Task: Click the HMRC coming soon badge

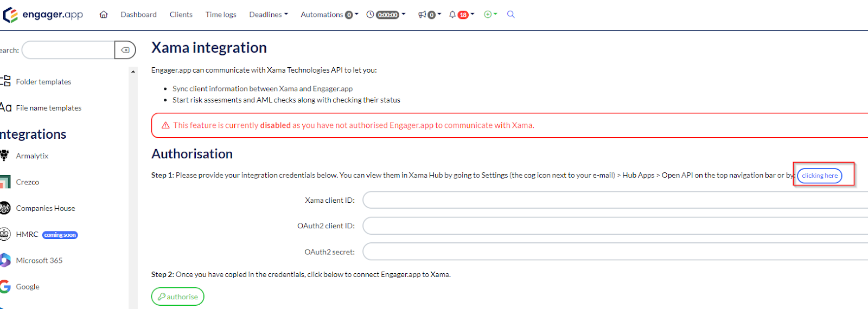Action: coord(60,235)
